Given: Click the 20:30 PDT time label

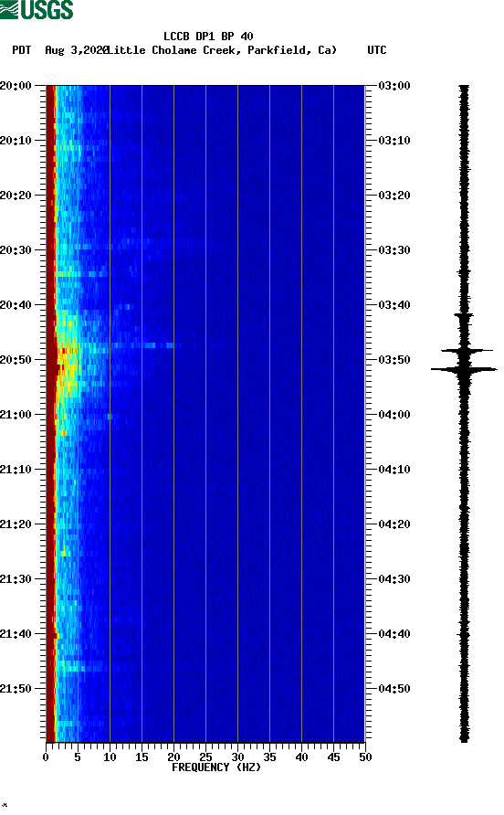Looking at the screenshot, I should (x=16, y=250).
